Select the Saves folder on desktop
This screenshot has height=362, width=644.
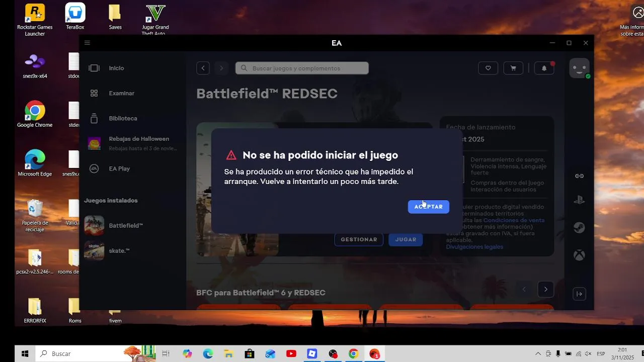pos(115,17)
